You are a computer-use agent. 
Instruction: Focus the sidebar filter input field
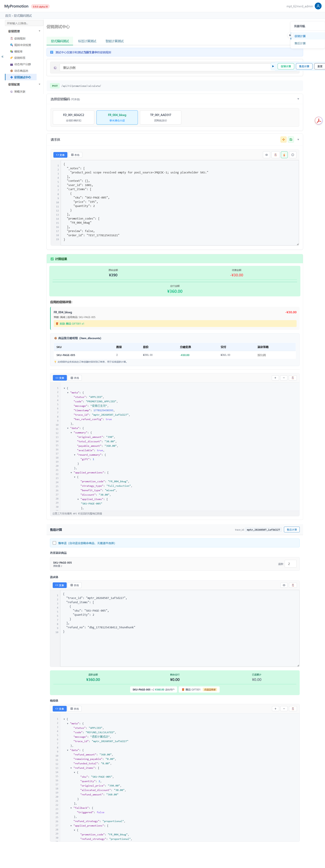24,23
